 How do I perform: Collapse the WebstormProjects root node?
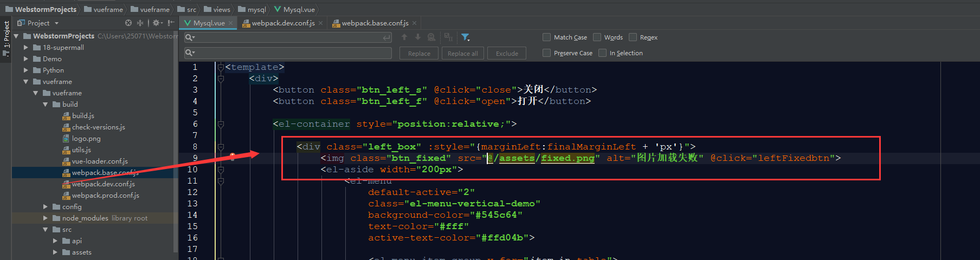tap(16, 36)
